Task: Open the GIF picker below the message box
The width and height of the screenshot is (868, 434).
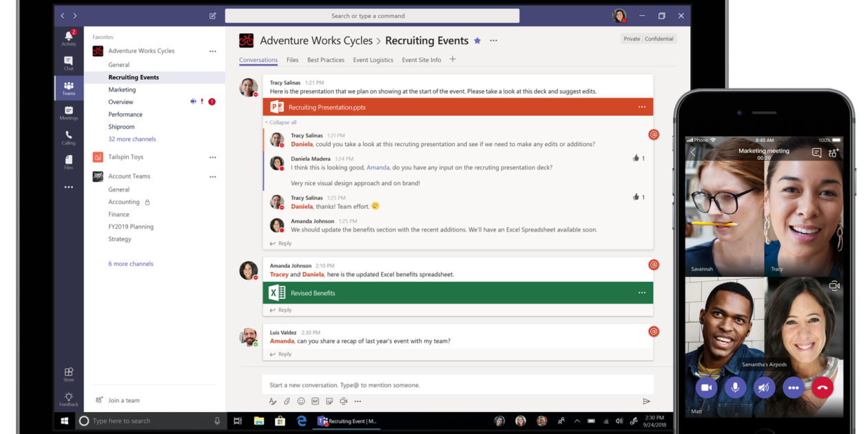Action: tap(315, 400)
